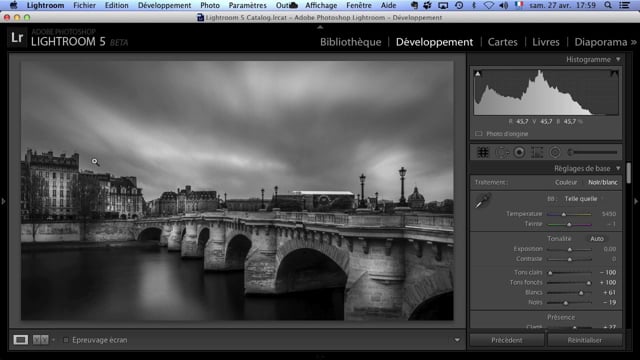Click the AirPlay display icon
The image size is (640, 360).
click(443, 5)
